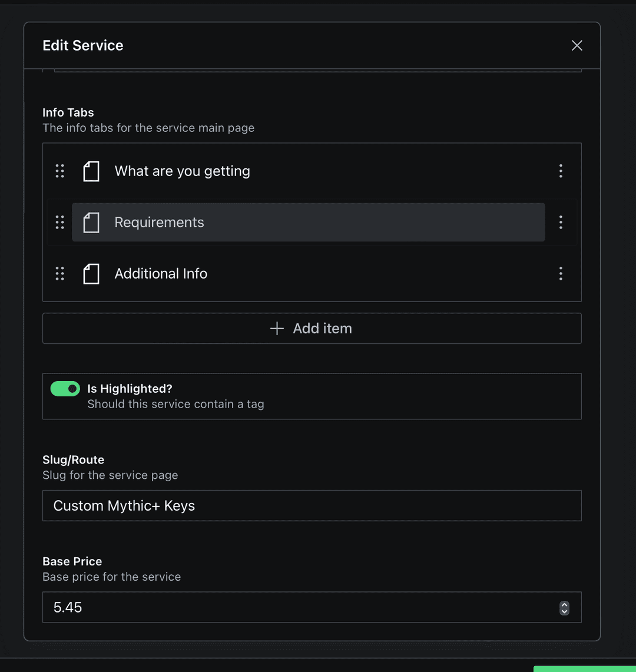636x672 pixels.
Task: Close the Edit Service dialog
Action: (577, 45)
